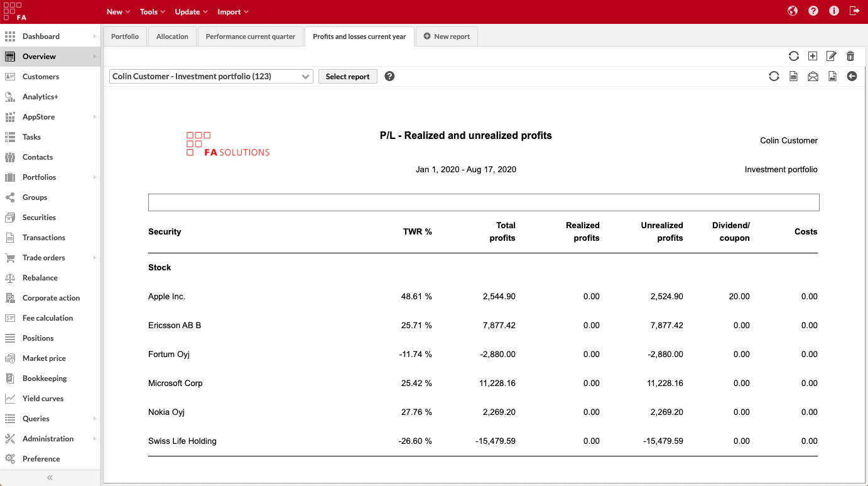868x486 pixels.
Task: Click the Ericsson AB B security name
Action: pyautogui.click(x=175, y=325)
